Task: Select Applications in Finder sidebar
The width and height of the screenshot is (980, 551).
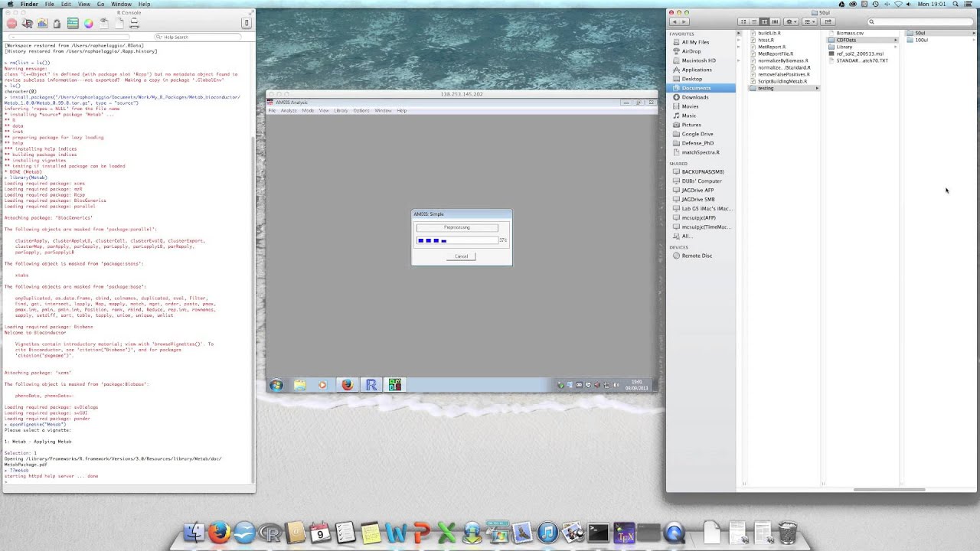Action: (697, 70)
